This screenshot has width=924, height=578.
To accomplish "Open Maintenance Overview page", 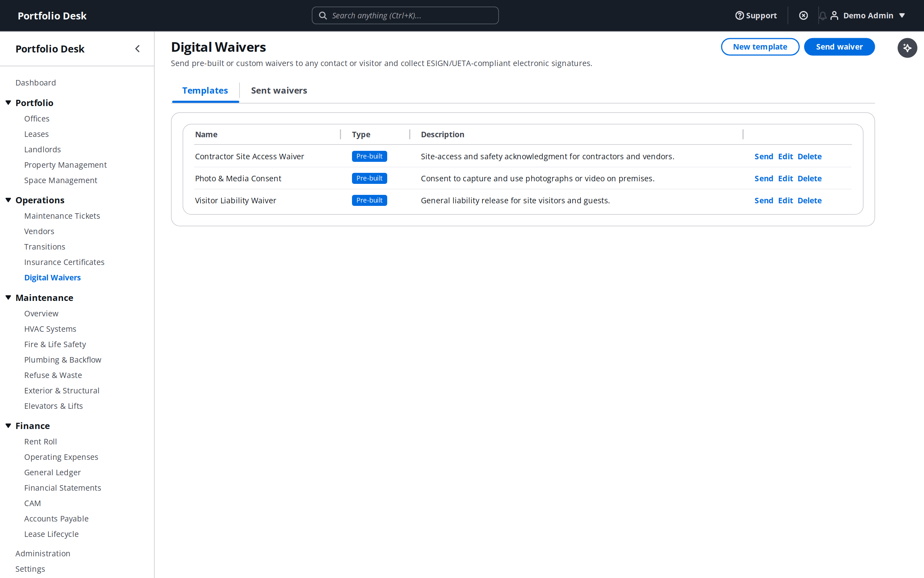I will click(x=41, y=313).
